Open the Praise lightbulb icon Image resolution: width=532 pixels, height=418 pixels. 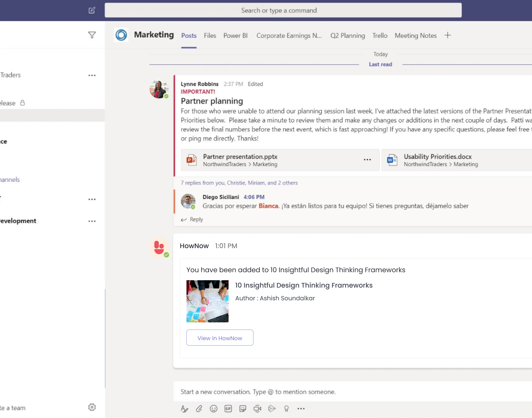pos(286,408)
